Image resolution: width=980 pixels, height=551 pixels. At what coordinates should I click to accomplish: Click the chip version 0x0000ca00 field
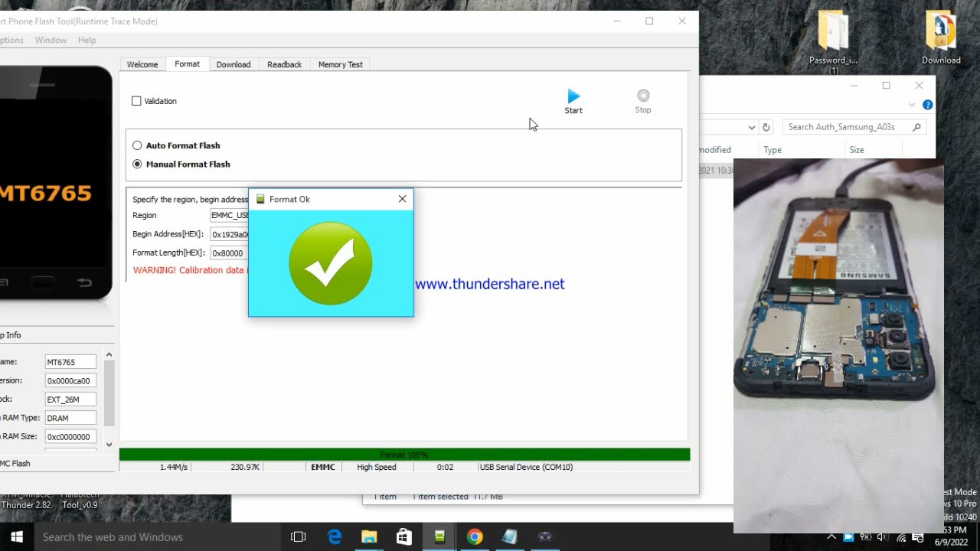(x=70, y=380)
